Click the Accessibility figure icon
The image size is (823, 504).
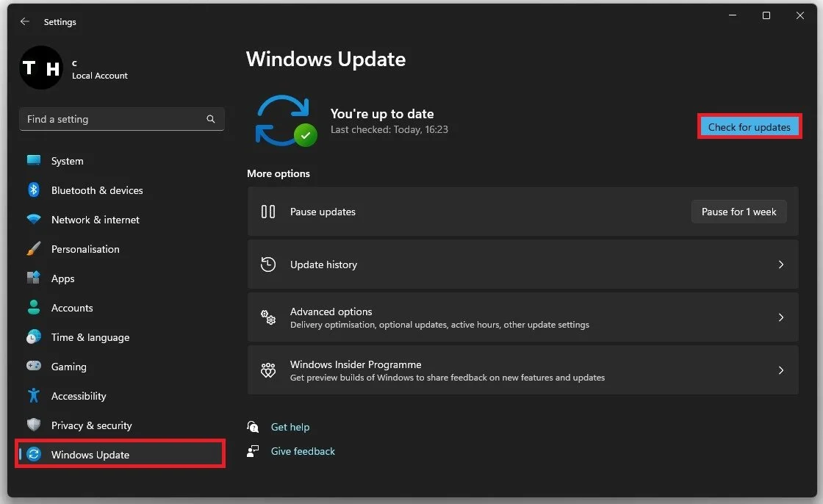click(x=34, y=395)
